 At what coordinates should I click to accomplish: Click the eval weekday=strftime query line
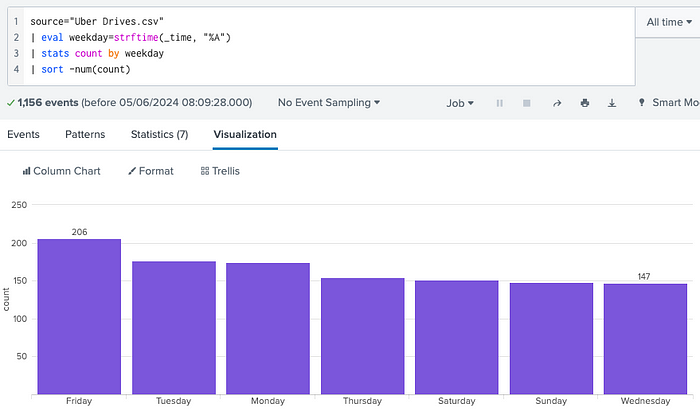131,37
